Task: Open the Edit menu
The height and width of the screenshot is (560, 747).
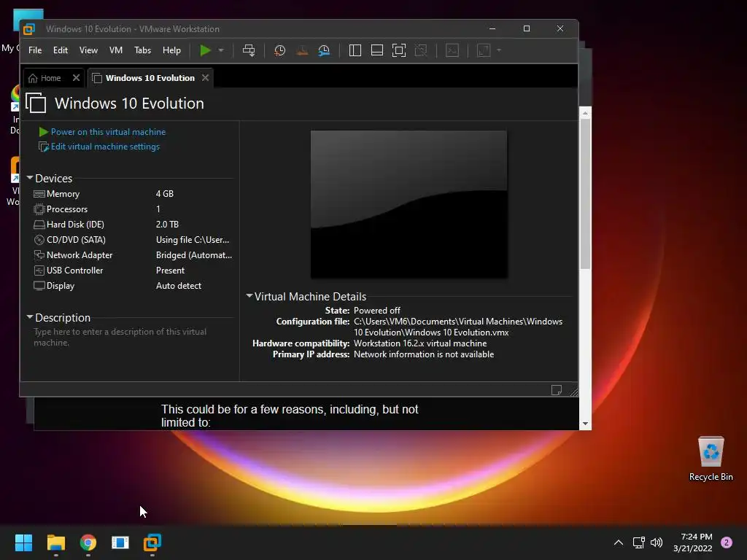Action: [61, 50]
